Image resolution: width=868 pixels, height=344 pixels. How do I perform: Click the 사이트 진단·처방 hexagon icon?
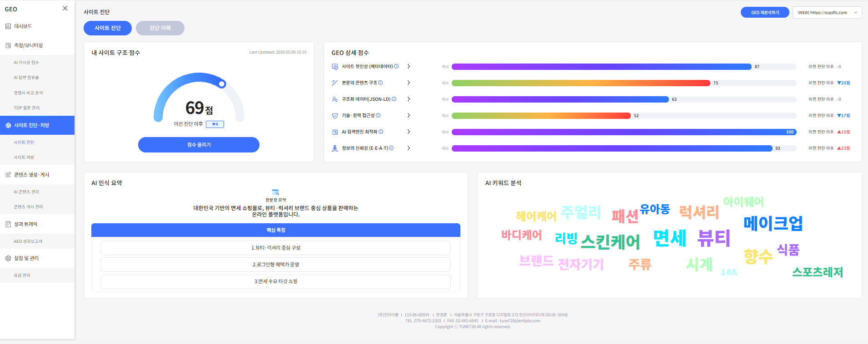coord(8,125)
